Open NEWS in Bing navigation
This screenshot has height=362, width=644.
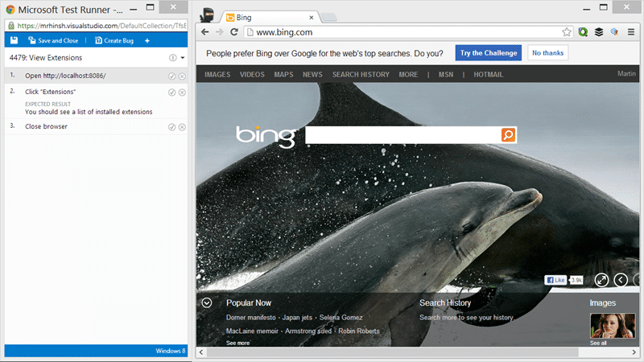(x=312, y=74)
